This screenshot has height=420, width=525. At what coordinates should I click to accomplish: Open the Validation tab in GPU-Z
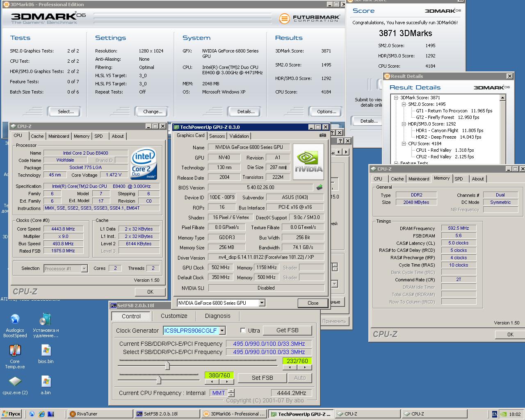coord(239,136)
